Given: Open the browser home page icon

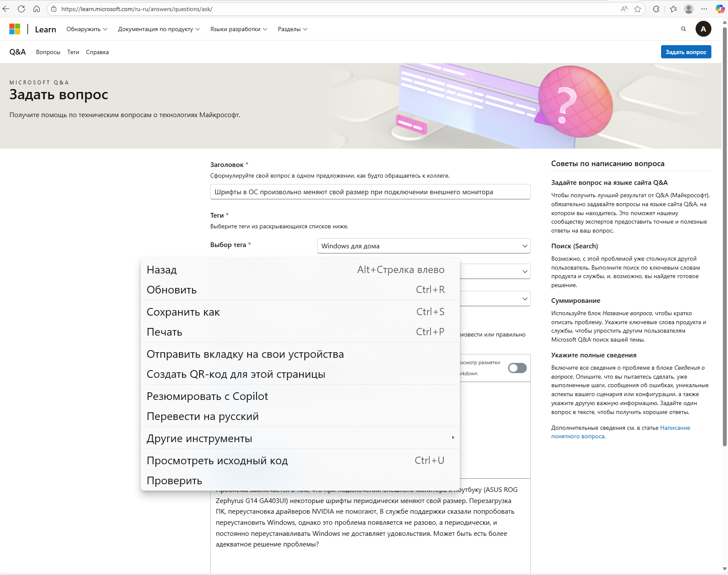Looking at the screenshot, I should tap(37, 9).
